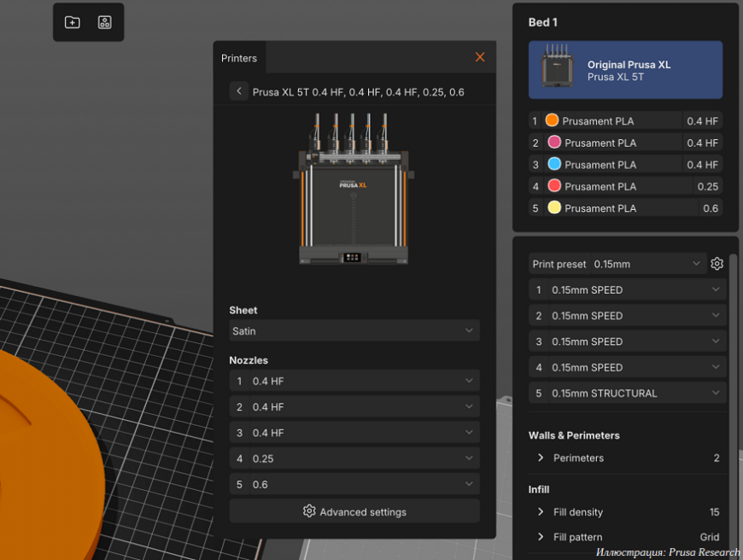Click the yellow color swatch of filament 5
The image size is (743, 560).
click(x=554, y=207)
